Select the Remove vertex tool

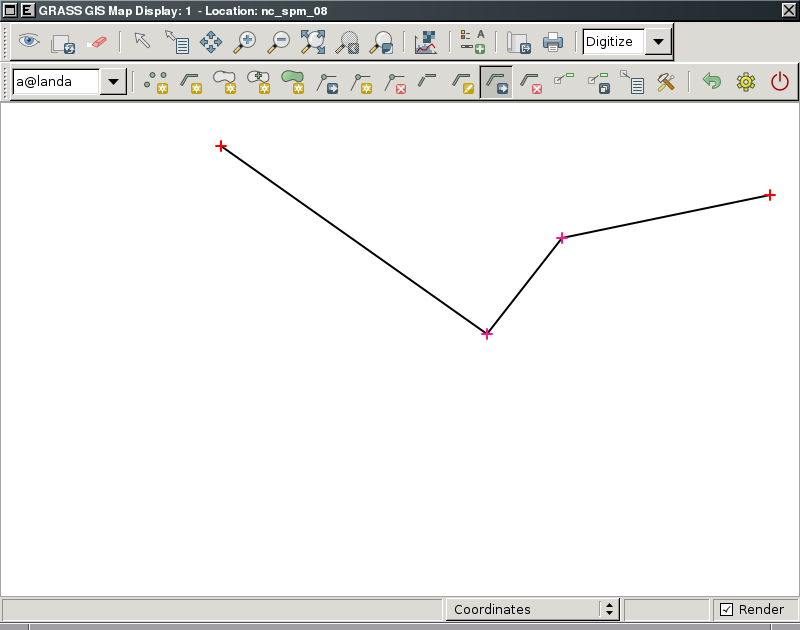click(x=395, y=83)
